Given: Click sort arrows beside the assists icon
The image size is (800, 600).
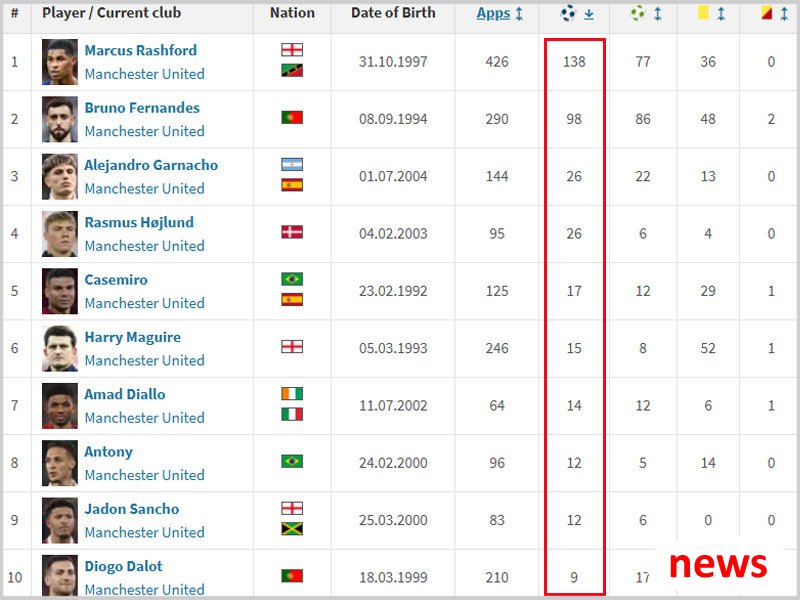Looking at the screenshot, I should click(x=658, y=14).
